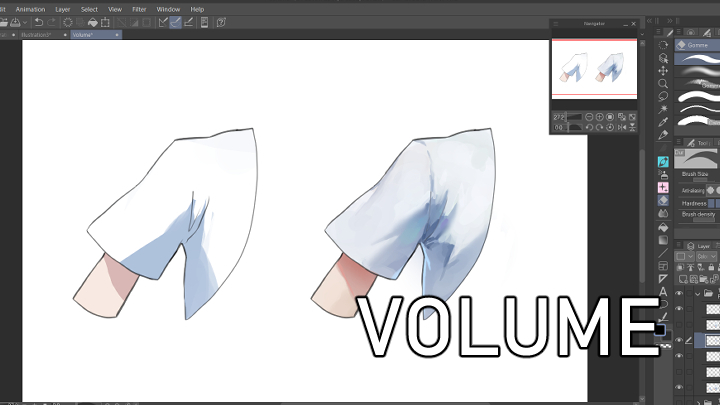This screenshot has width=720, height=405.
Task: Select the Eraser tool in the tool palette
Action: tap(663, 201)
